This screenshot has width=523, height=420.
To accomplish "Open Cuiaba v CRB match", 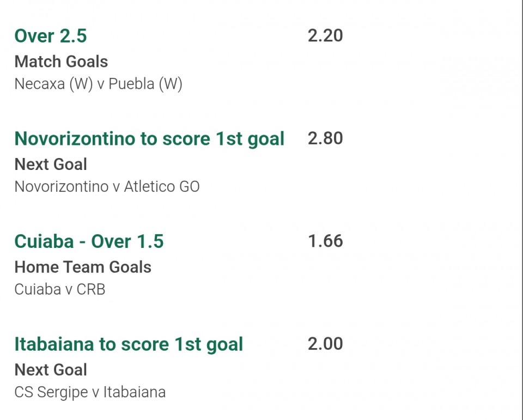I will (60, 289).
